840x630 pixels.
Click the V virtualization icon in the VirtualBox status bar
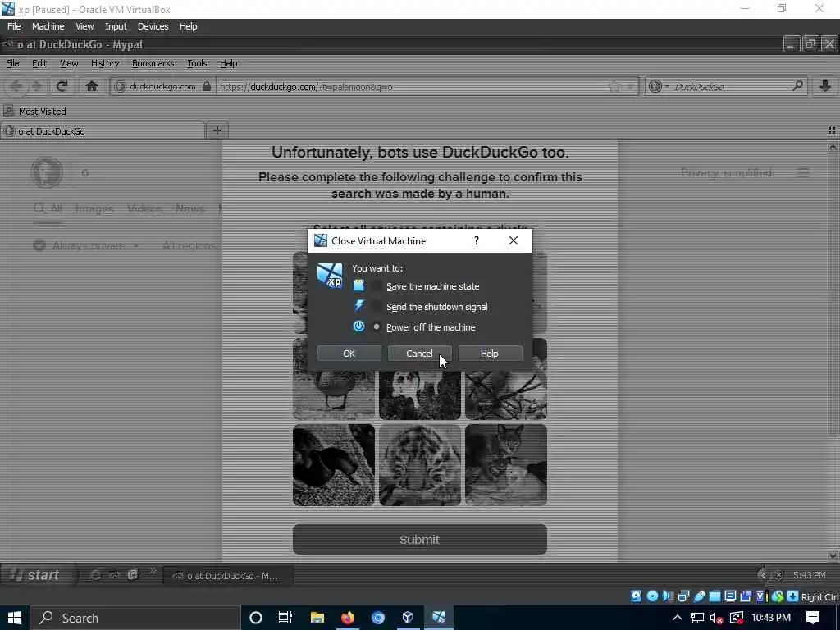click(760, 596)
